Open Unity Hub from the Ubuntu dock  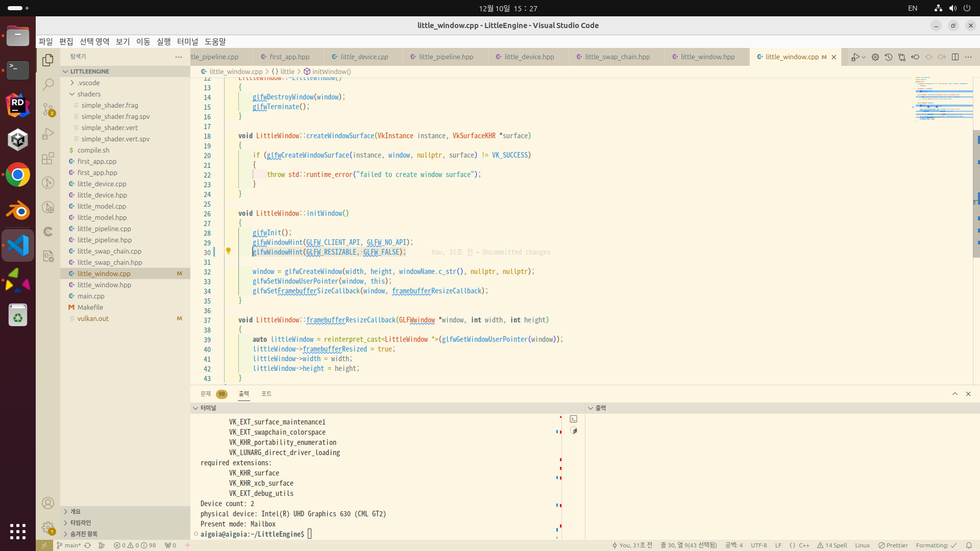pos(18,140)
